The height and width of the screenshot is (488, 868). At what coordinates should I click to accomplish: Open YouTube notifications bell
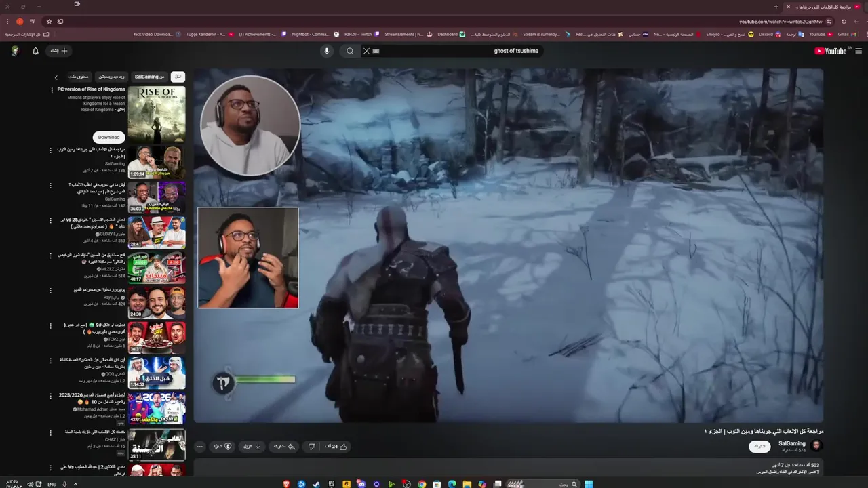(35, 51)
